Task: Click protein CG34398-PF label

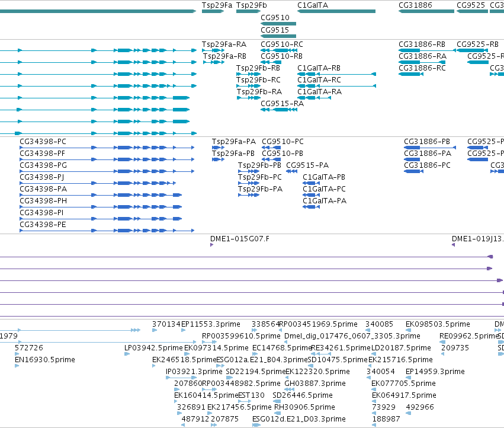Action: tap(42, 154)
